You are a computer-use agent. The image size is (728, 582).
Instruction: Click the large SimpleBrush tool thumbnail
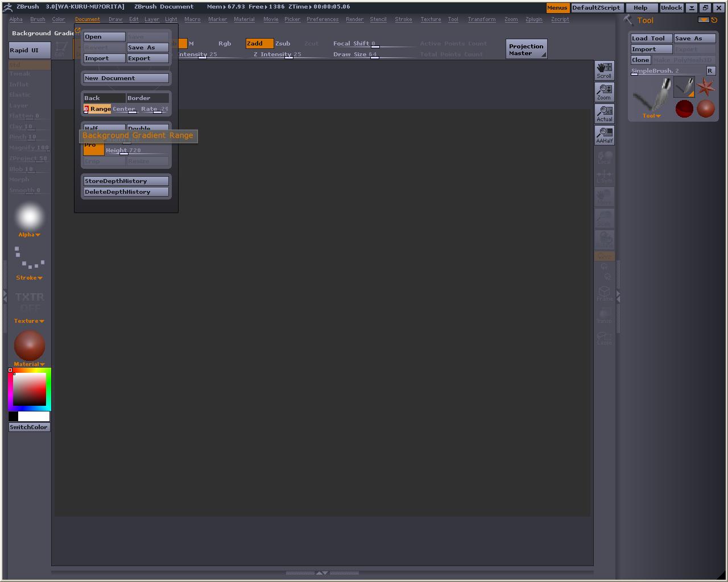[652, 95]
